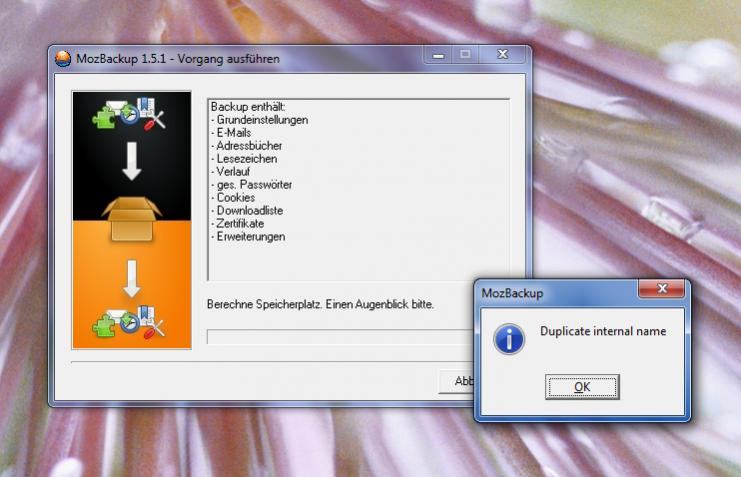Viewport: 741px width, 477px height.
Task: Select the 'Cookies' line in backup list
Action: [233, 198]
